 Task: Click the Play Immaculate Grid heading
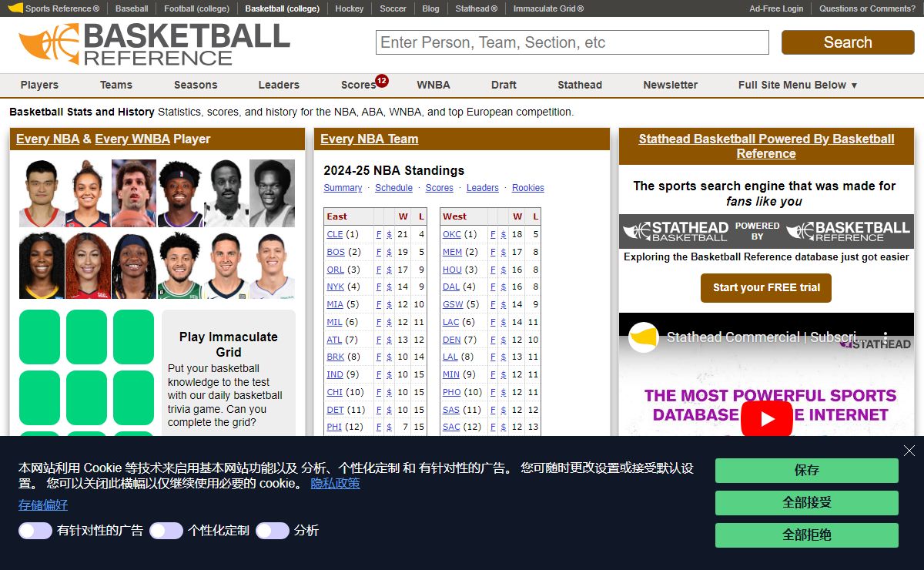pyautogui.click(x=229, y=344)
